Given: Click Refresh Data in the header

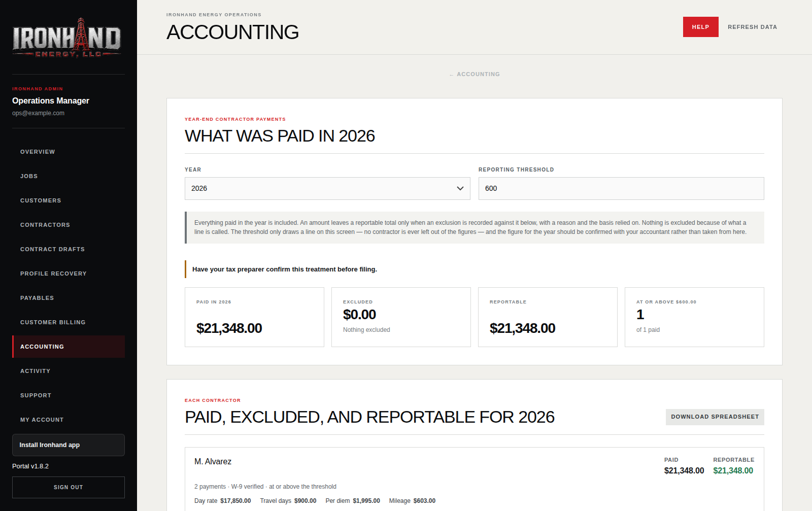Looking at the screenshot, I should (752, 27).
